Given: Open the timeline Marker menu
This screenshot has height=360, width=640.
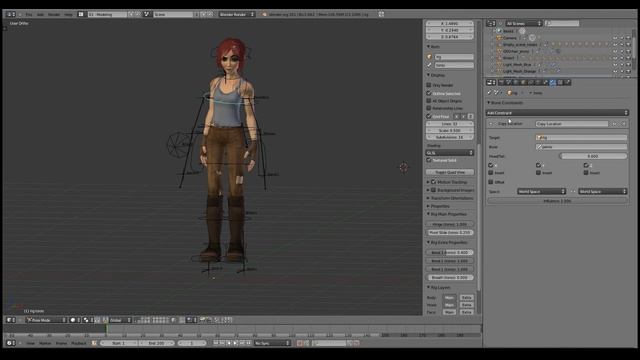Looking at the screenshot, I should pos(45,343).
